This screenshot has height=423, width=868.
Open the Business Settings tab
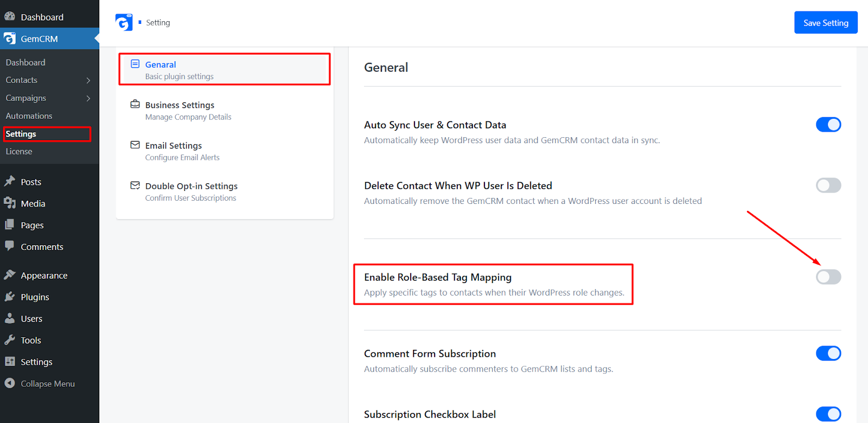225,110
